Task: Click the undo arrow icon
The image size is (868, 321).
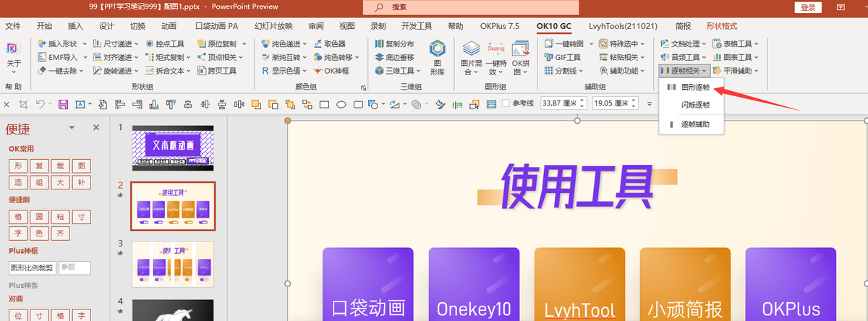Action: [41, 104]
